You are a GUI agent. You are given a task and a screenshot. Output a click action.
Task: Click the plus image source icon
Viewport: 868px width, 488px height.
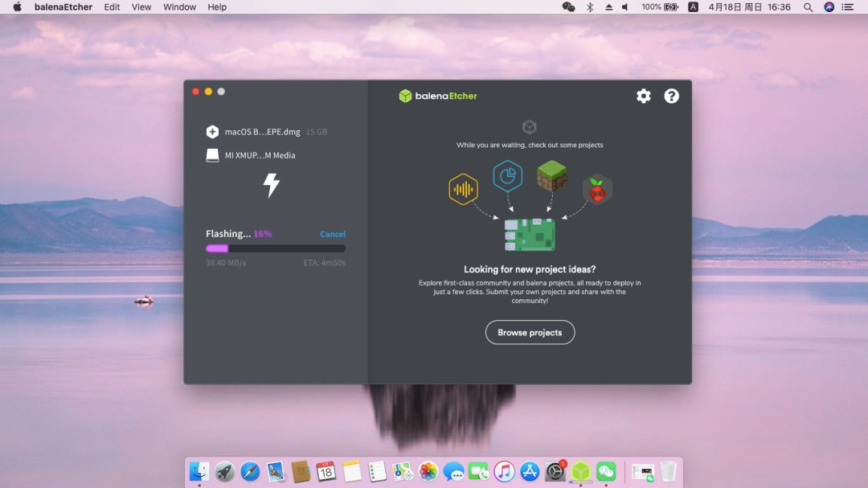pos(212,131)
